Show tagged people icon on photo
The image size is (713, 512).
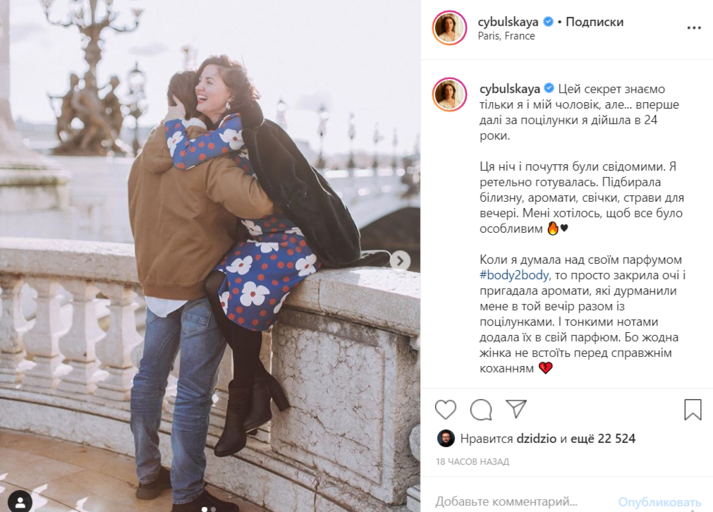pos(20,502)
